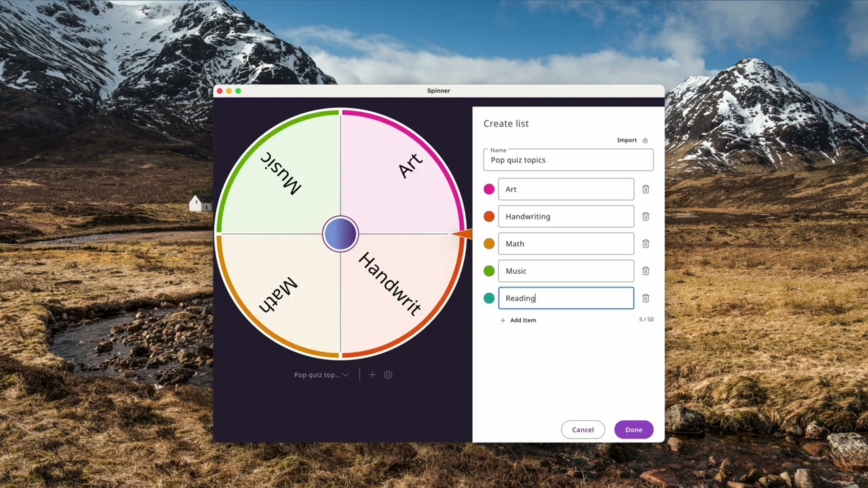Close the Spinner window
Viewport: 868px width, 488px height.
click(x=220, y=91)
